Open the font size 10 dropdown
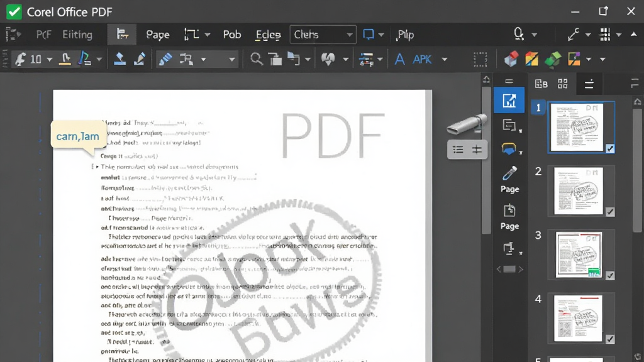The height and width of the screenshot is (362, 644). (x=49, y=60)
